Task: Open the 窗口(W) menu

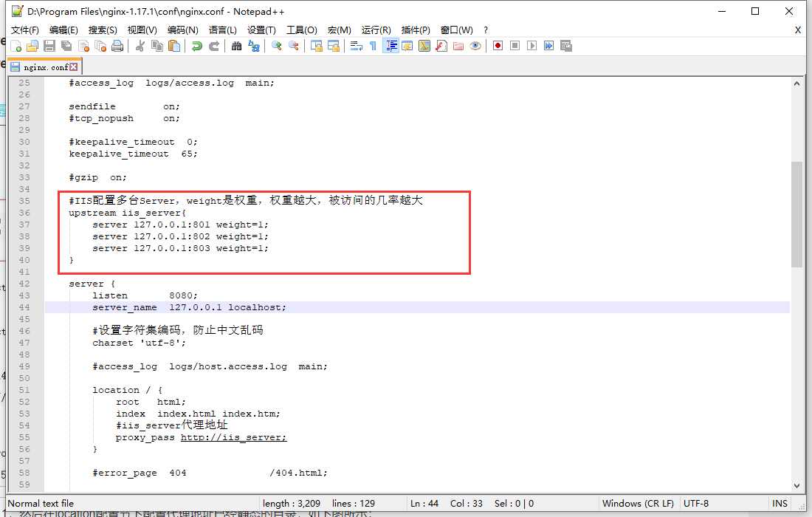Action: click(x=456, y=30)
